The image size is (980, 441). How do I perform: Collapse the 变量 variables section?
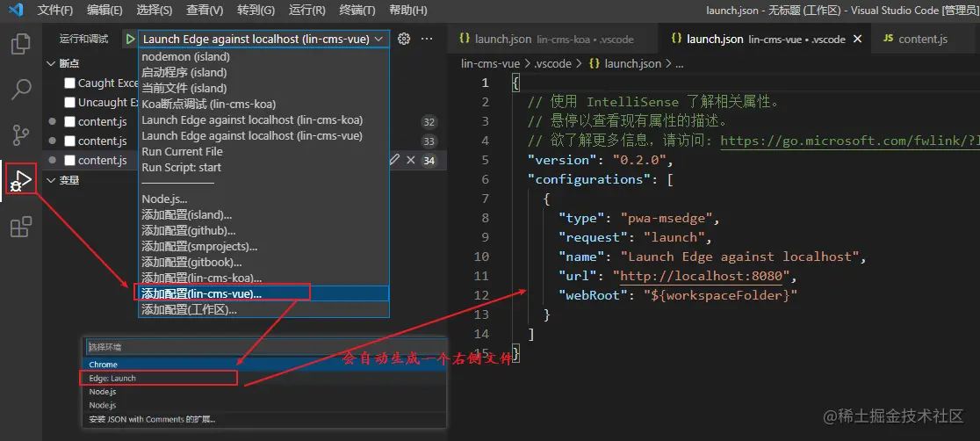[x=51, y=180]
